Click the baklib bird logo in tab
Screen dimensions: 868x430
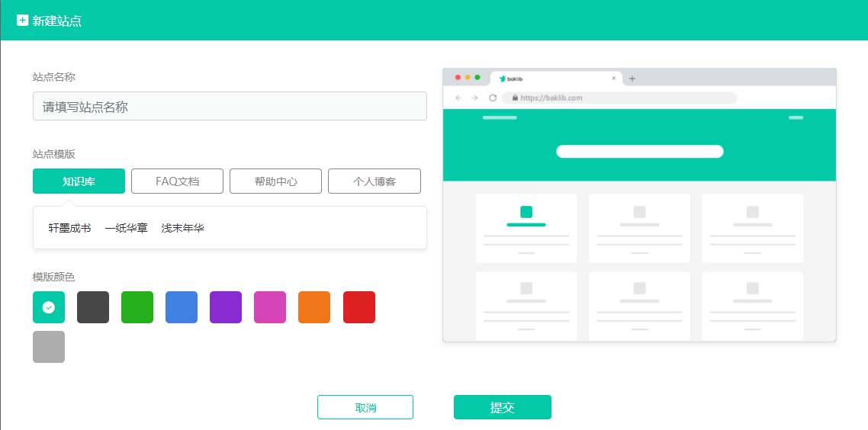(x=503, y=79)
